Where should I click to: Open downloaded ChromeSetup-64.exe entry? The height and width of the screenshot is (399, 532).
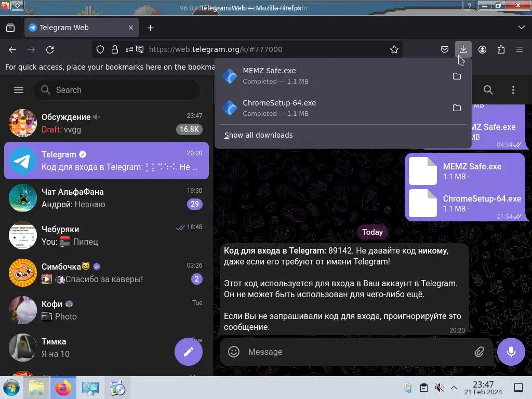[332, 108]
